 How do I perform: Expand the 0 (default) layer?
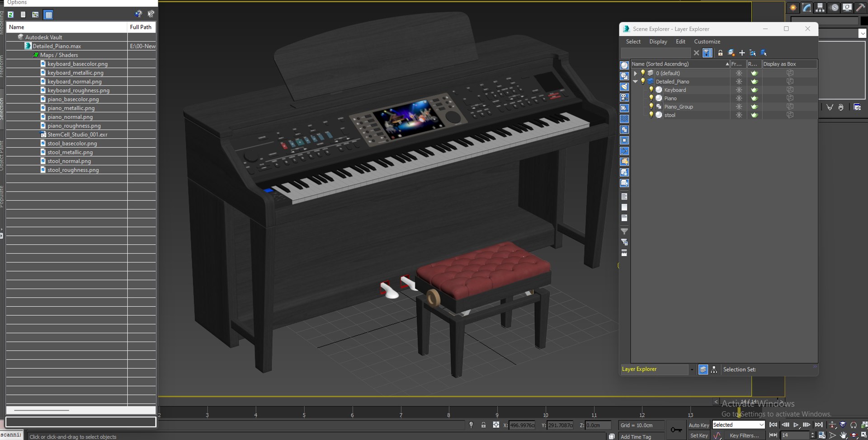click(x=635, y=73)
